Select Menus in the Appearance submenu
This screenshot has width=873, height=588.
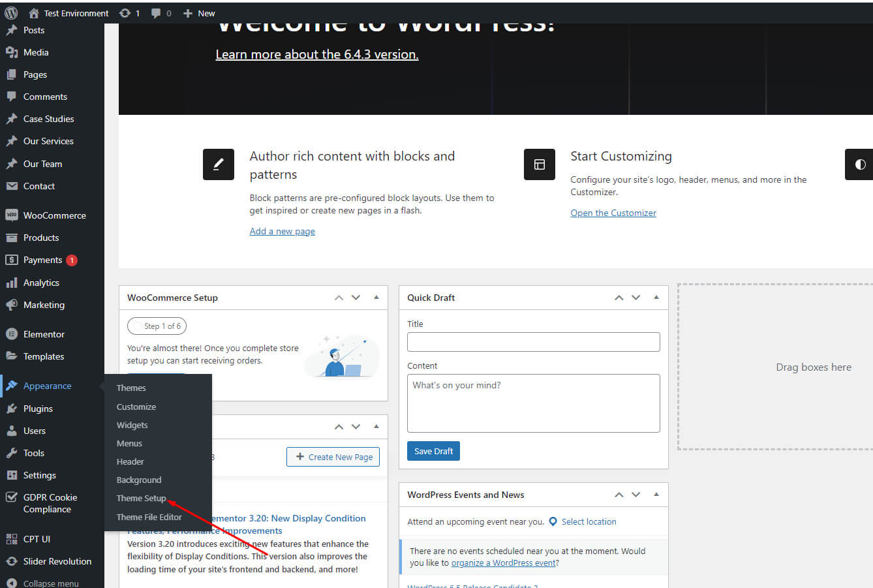tap(129, 443)
